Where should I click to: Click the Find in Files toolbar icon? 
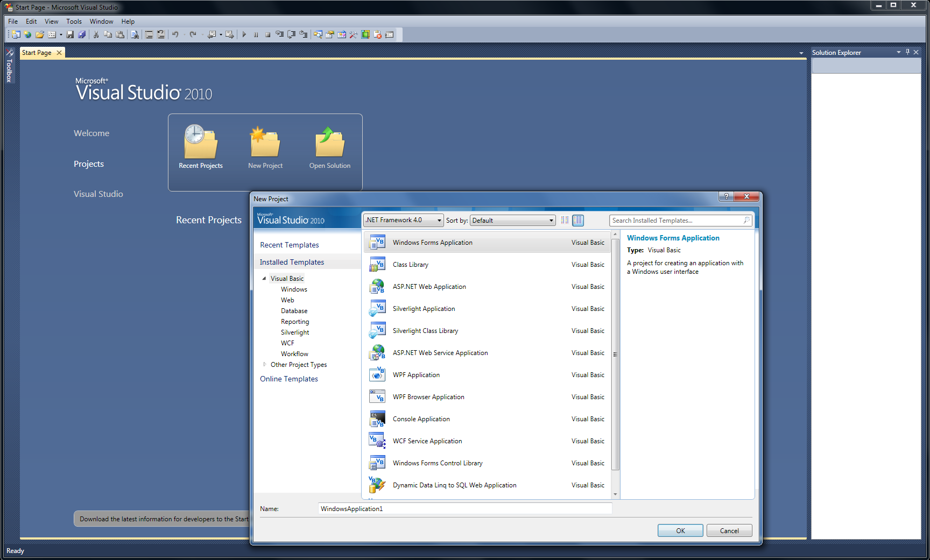pyautogui.click(x=135, y=34)
